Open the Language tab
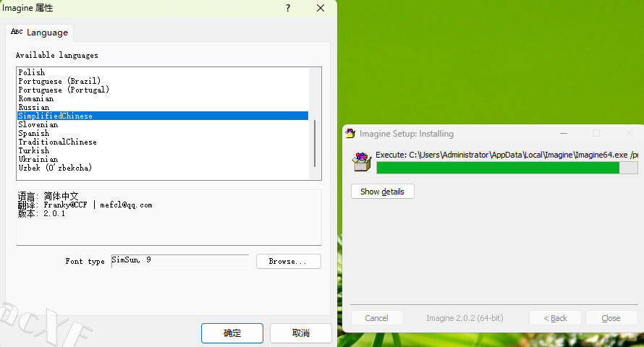 tap(39, 33)
